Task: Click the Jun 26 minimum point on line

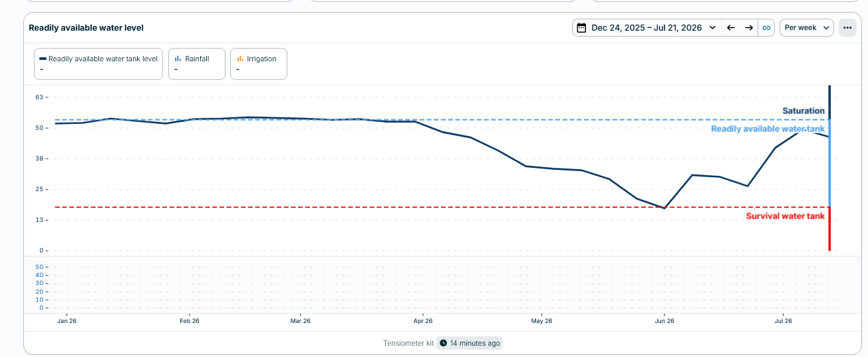Action: tap(664, 208)
